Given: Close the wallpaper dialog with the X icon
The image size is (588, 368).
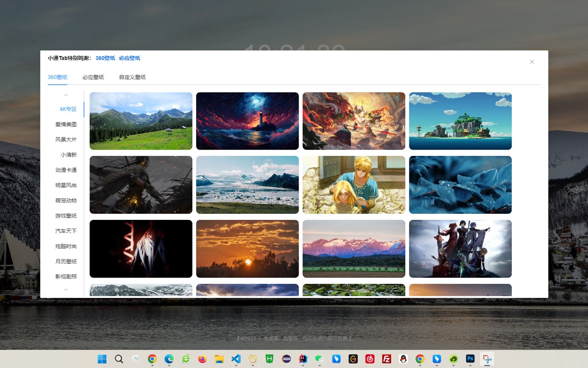Looking at the screenshot, I should pyautogui.click(x=532, y=62).
